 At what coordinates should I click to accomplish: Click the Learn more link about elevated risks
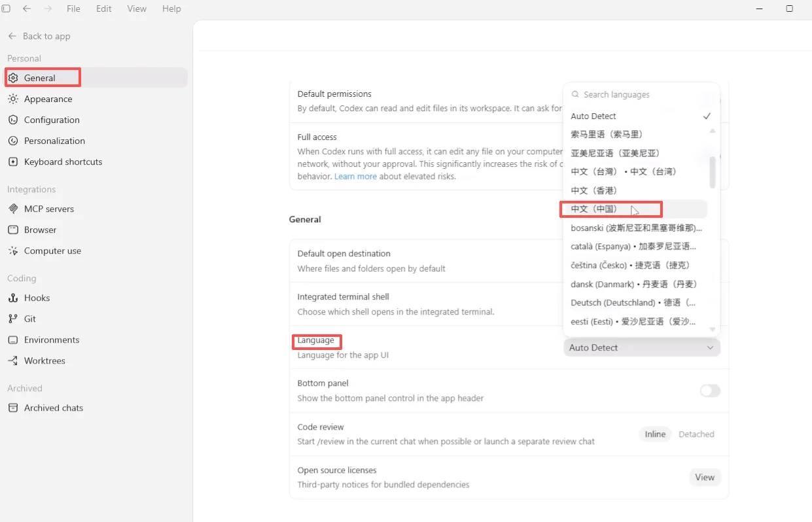pos(355,177)
